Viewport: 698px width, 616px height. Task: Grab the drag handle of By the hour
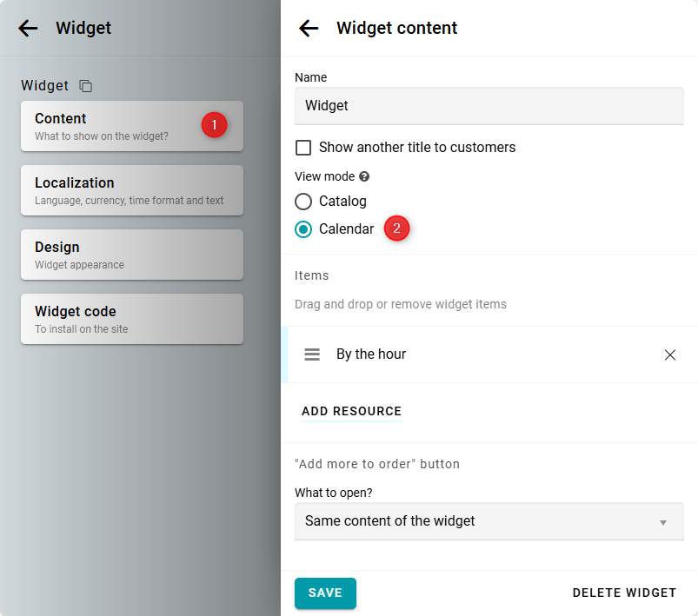tap(312, 354)
